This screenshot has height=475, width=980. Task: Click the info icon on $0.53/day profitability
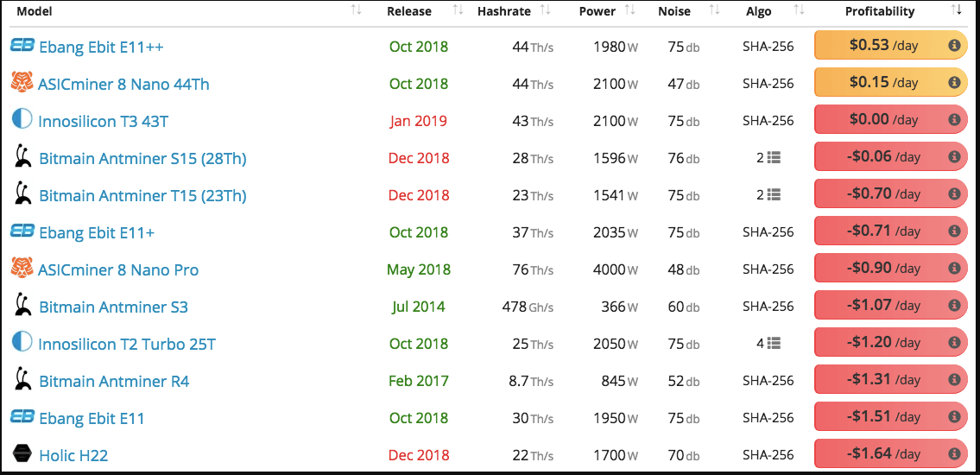(x=954, y=46)
